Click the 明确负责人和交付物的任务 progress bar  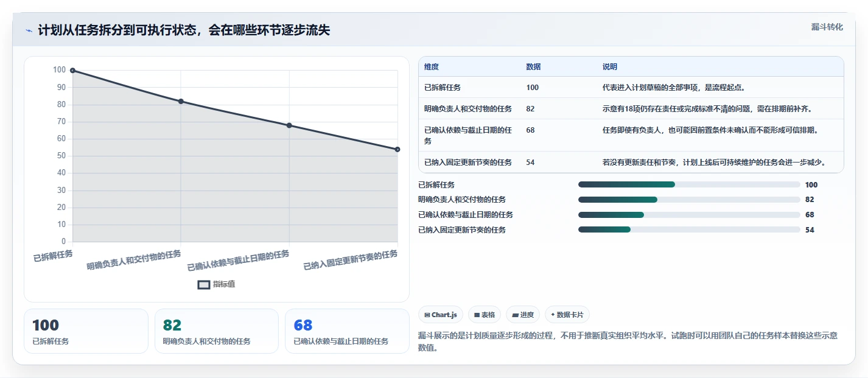pyautogui.click(x=689, y=200)
